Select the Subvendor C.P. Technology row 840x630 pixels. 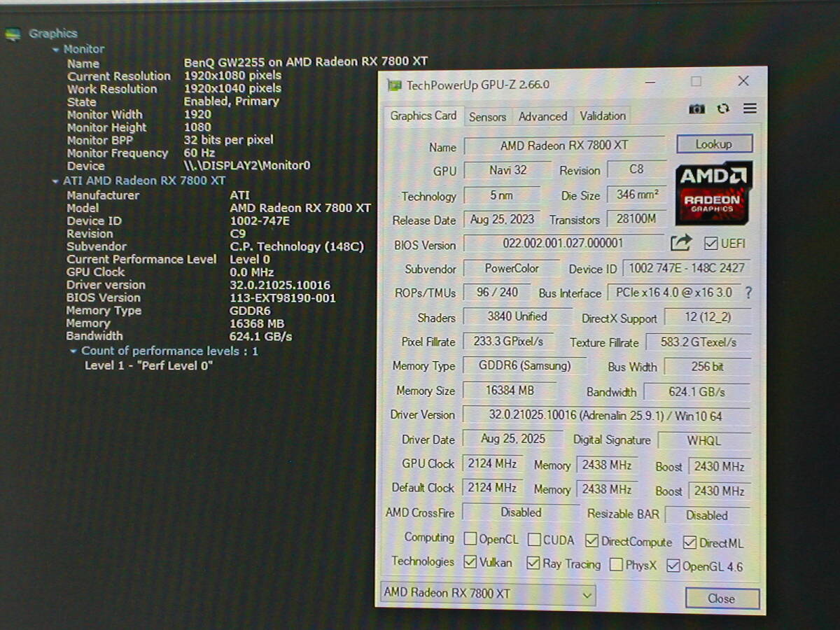tap(216, 246)
